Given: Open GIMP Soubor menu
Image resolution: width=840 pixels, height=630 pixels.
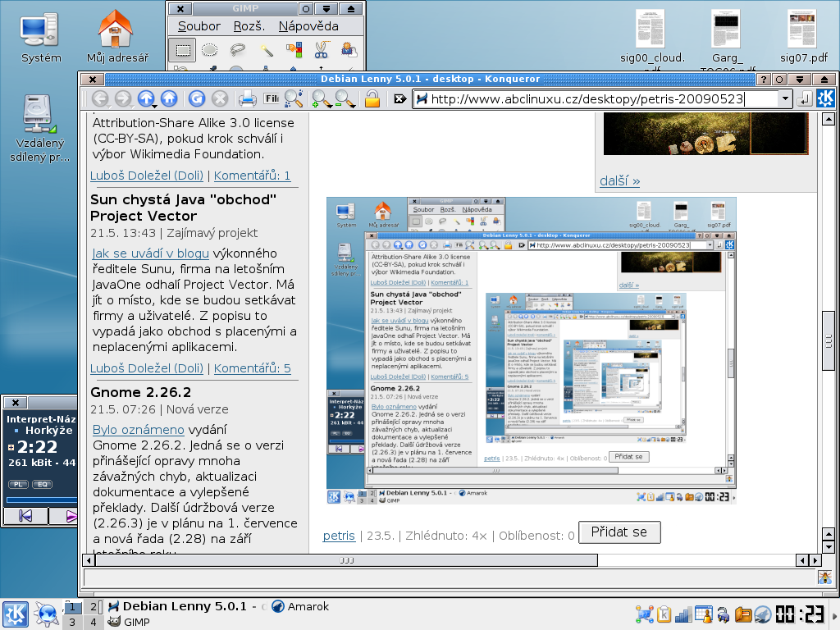Looking at the screenshot, I should coord(199,25).
